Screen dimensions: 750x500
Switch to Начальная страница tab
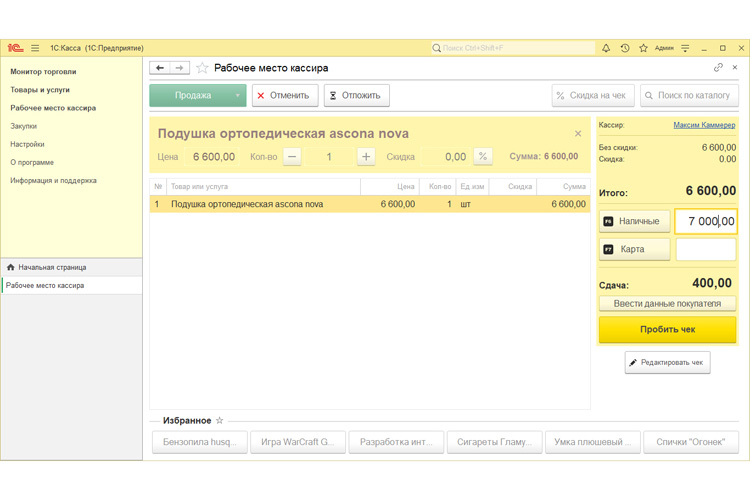point(52,267)
